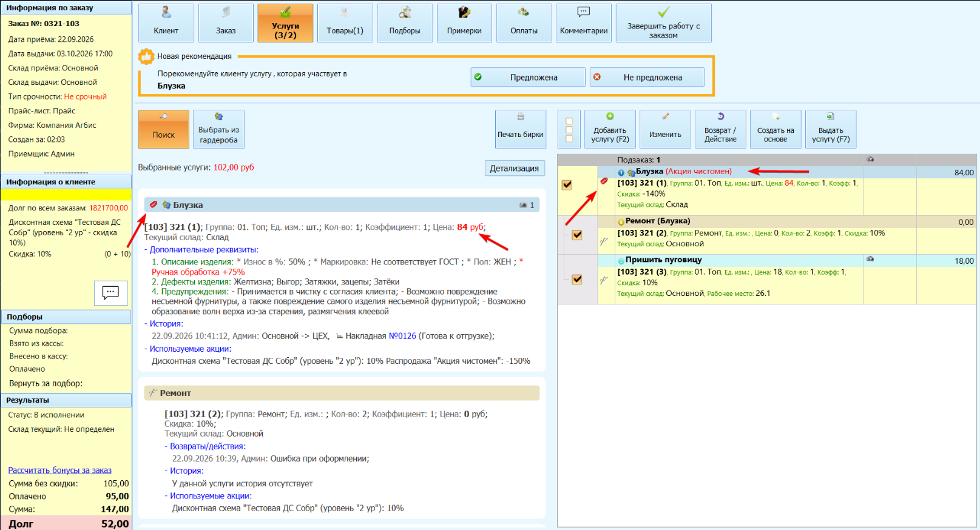Click the select-all checkboxes button
The image size is (980, 530).
tap(569, 129)
